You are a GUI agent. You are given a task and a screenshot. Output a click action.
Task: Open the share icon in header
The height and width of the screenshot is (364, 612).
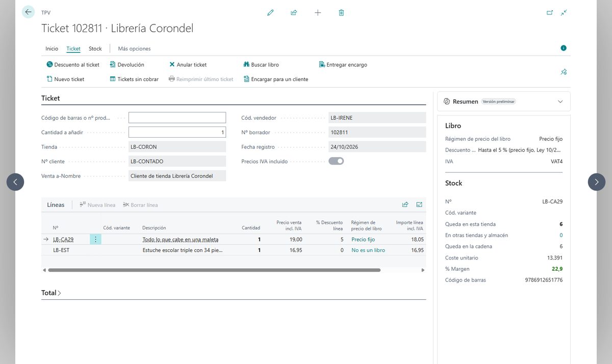[x=294, y=13]
